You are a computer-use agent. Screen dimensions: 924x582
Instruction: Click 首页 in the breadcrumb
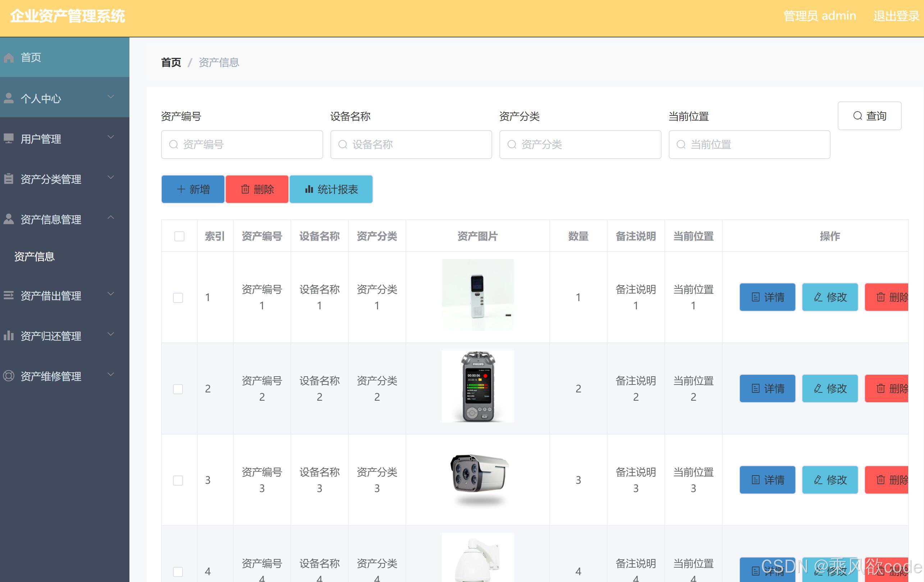(x=171, y=62)
